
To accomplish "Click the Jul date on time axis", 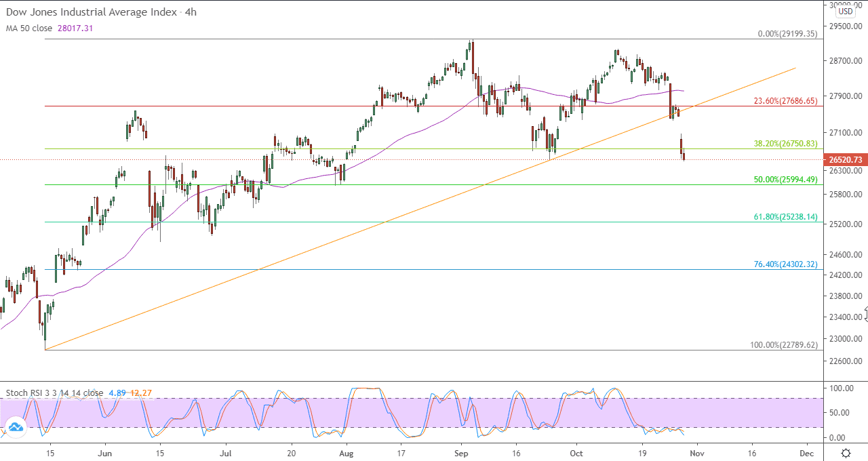I will 226,452.
